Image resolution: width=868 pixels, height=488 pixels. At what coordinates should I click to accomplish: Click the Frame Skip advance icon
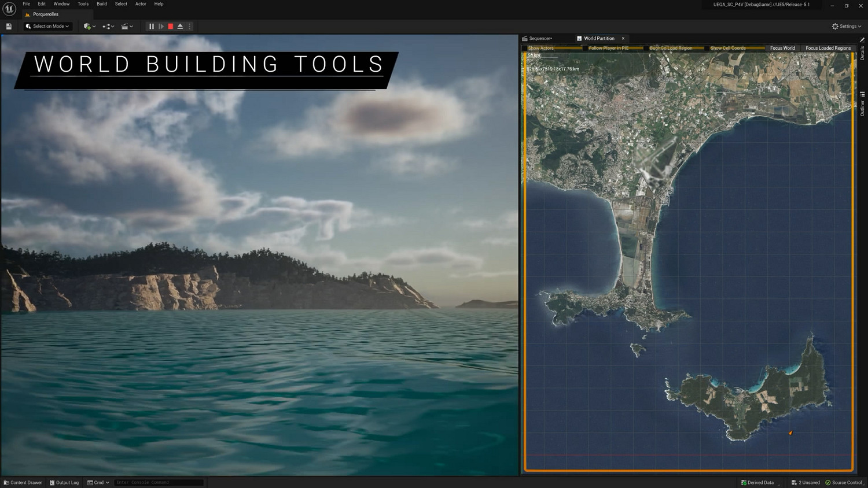point(161,27)
